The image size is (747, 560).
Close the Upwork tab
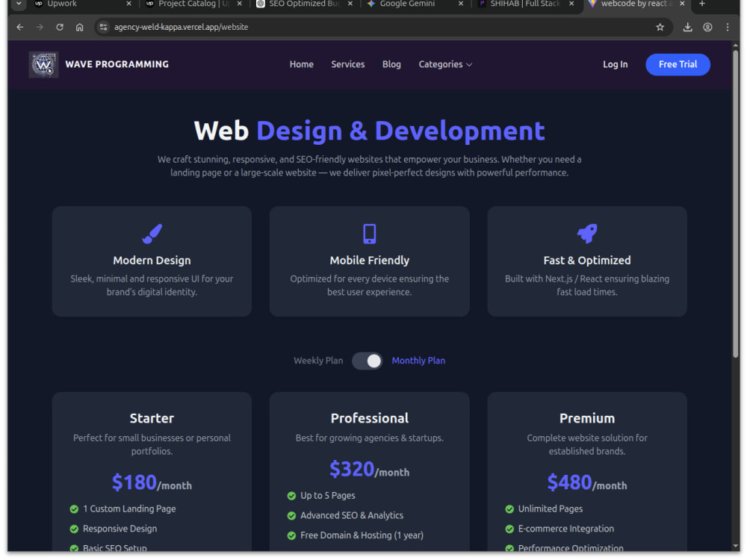[128, 4]
